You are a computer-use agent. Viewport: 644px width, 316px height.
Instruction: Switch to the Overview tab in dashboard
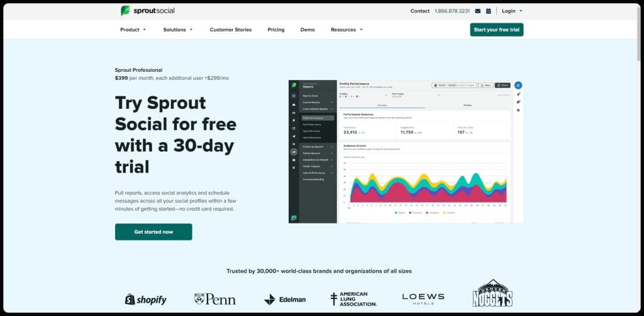pos(382,105)
